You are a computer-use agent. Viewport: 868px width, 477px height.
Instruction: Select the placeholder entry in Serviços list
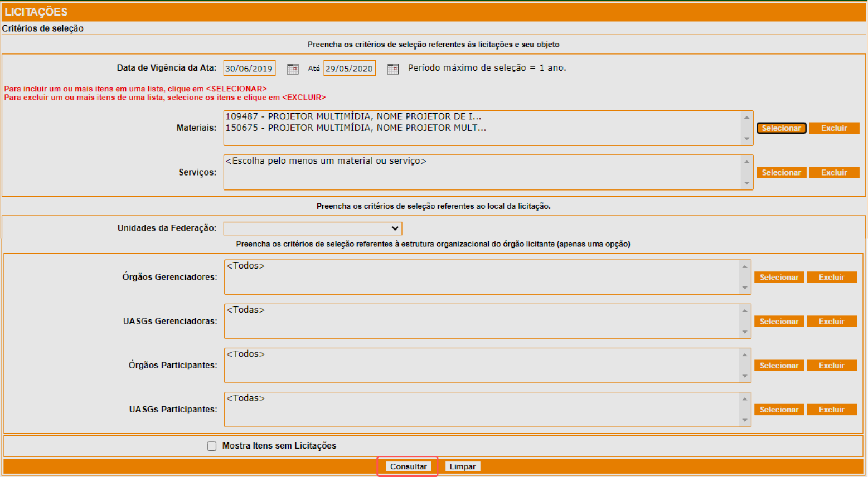326,161
